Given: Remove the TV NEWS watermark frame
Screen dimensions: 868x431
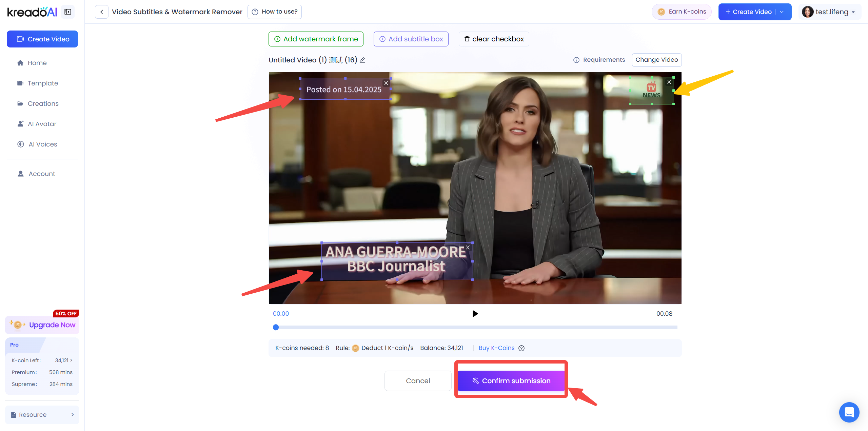Looking at the screenshot, I should pos(669,82).
